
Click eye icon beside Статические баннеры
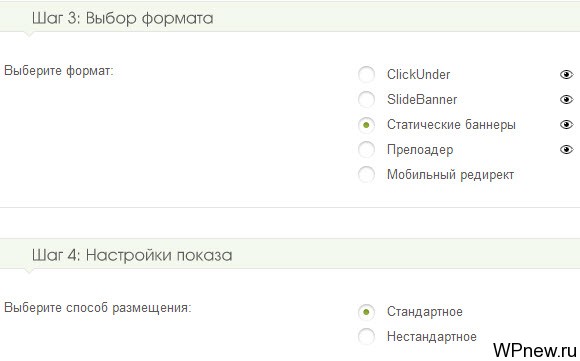click(x=566, y=125)
